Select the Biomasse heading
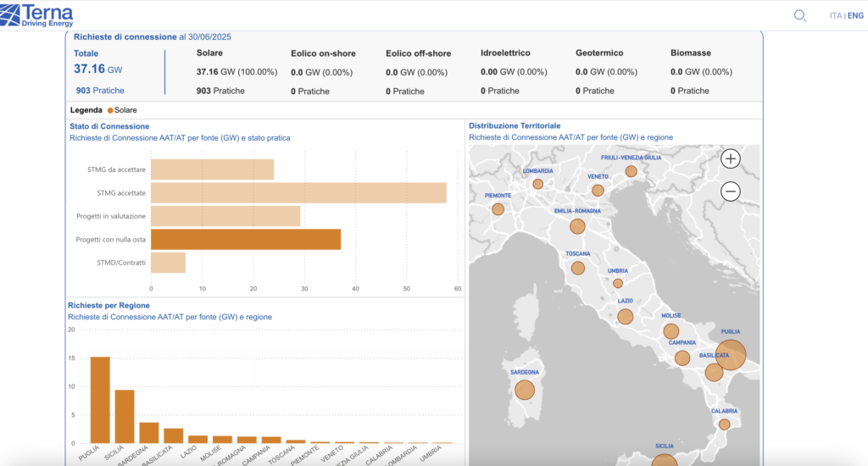The width and height of the screenshot is (868, 466). pyautogui.click(x=691, y=53)
